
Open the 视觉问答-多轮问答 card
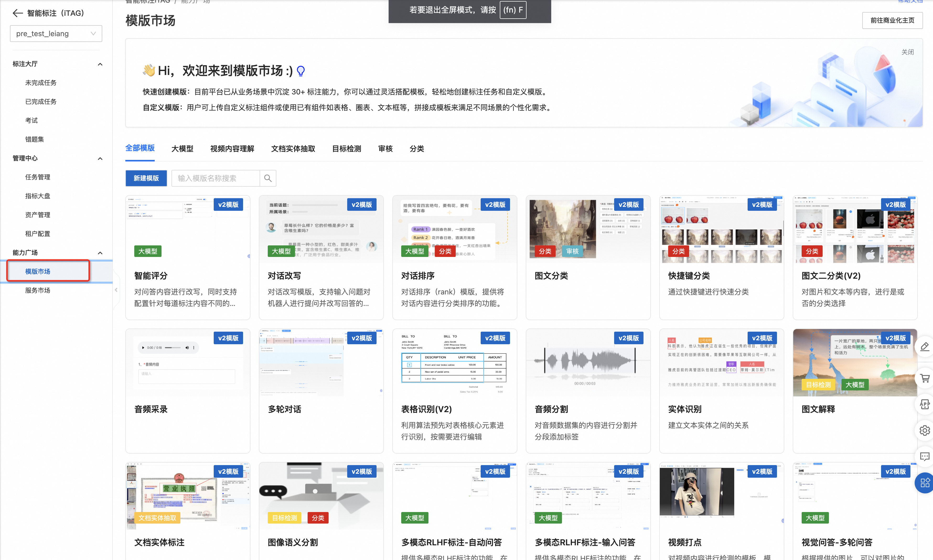[x=855, y=511]
